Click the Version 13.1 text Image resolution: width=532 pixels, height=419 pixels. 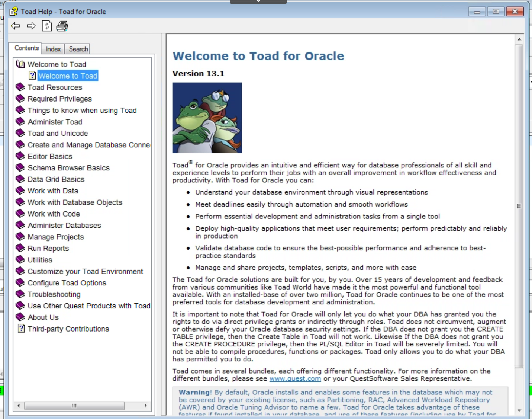click(198, 73)
